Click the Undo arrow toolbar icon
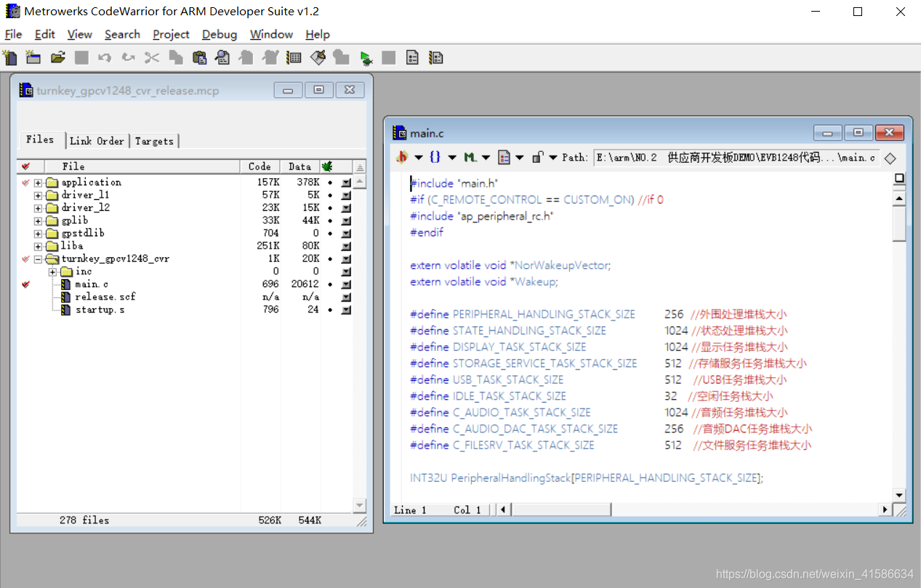Image resolution: width=921 pixels, height=588 pixels. coord(105,57)
